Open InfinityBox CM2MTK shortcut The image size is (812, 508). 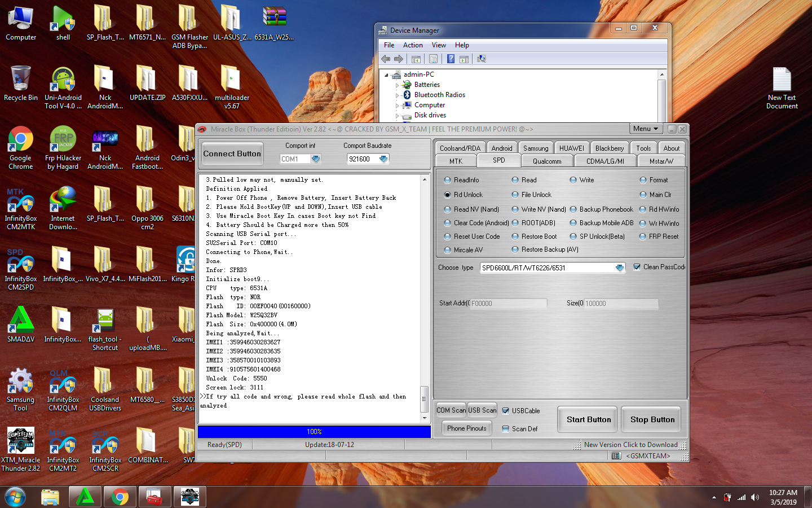(21, 208)
